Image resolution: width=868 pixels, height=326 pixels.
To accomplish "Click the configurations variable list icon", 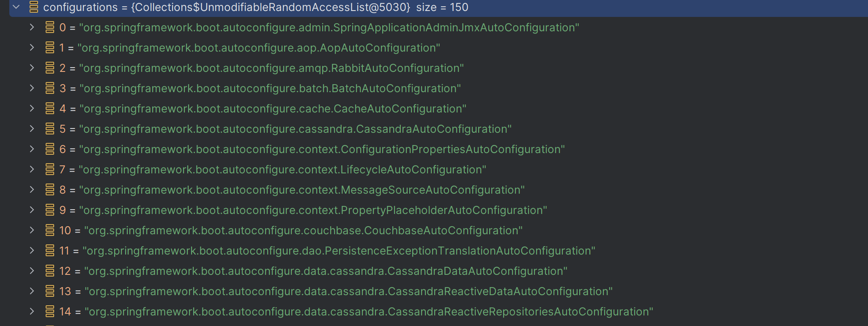I will 34,7.
